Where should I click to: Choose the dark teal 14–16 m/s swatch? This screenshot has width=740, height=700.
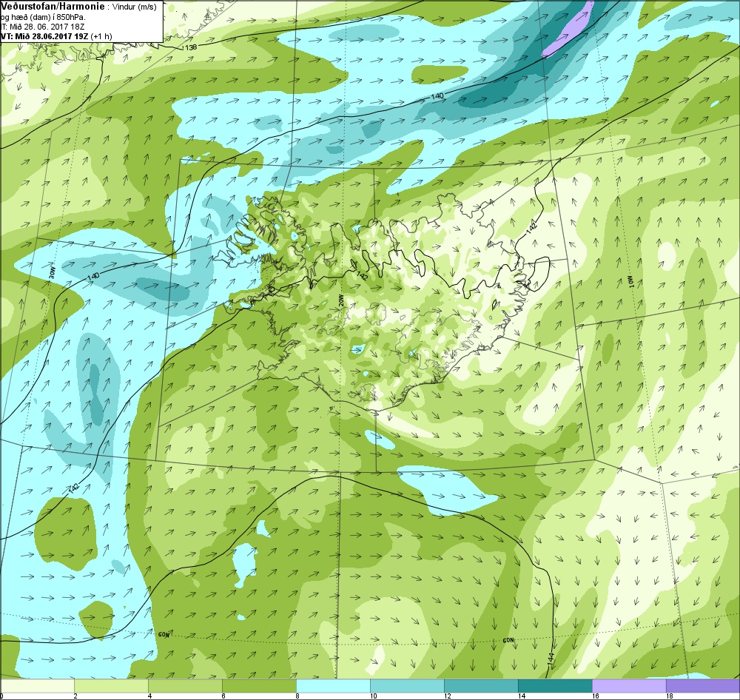tap(555, 685)
